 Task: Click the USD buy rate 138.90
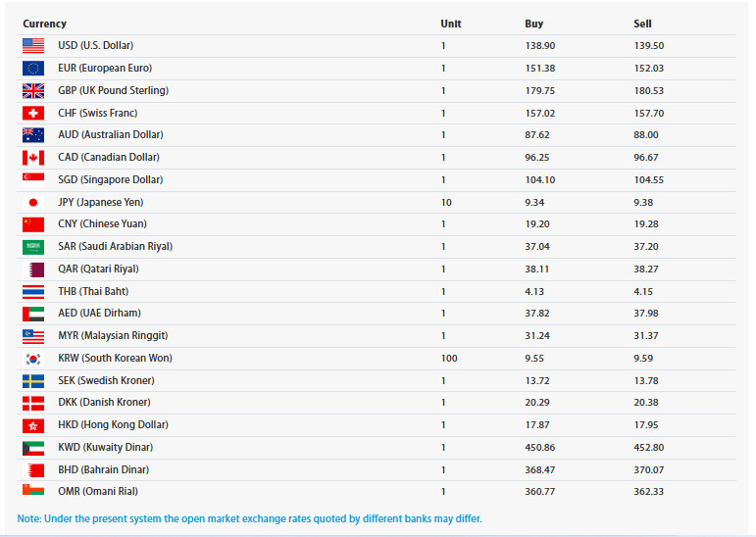(540, 46)
